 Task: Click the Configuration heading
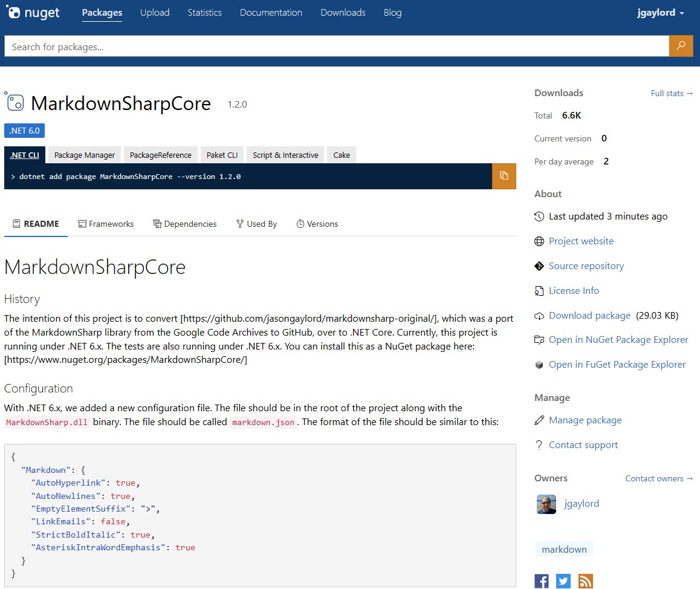click(x=39, y=388)
